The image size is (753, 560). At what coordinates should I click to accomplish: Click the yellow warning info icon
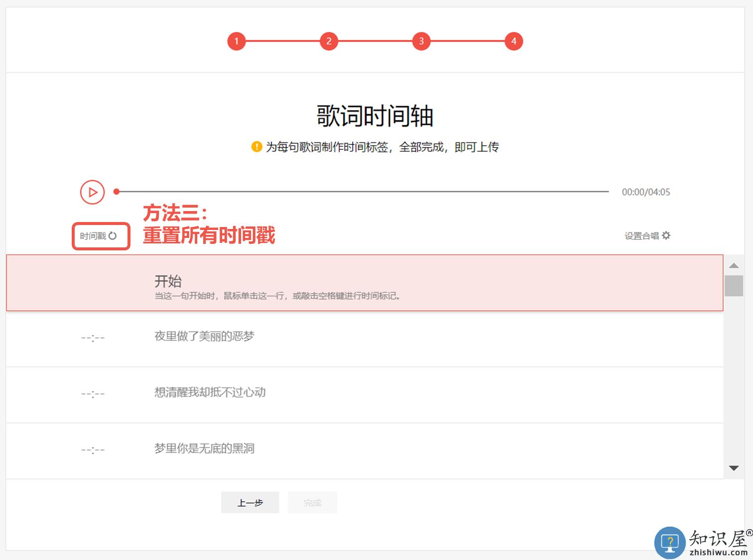(x=256, y=147)
